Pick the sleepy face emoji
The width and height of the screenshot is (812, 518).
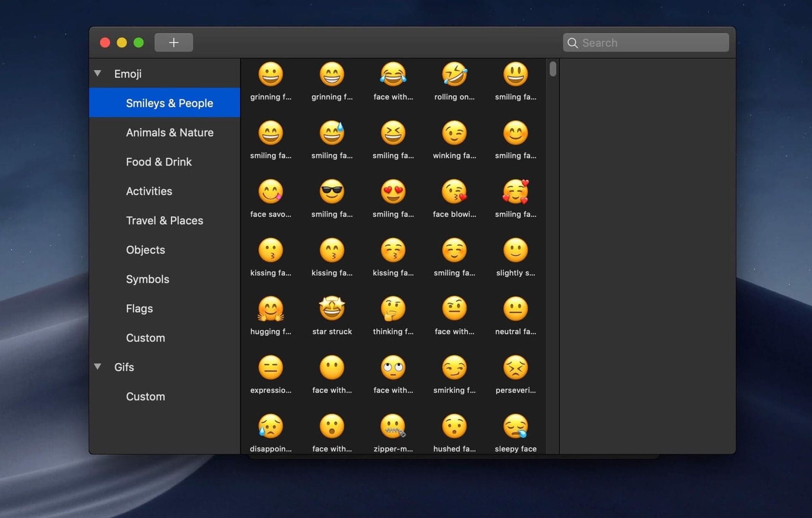(x=516, y=426)
